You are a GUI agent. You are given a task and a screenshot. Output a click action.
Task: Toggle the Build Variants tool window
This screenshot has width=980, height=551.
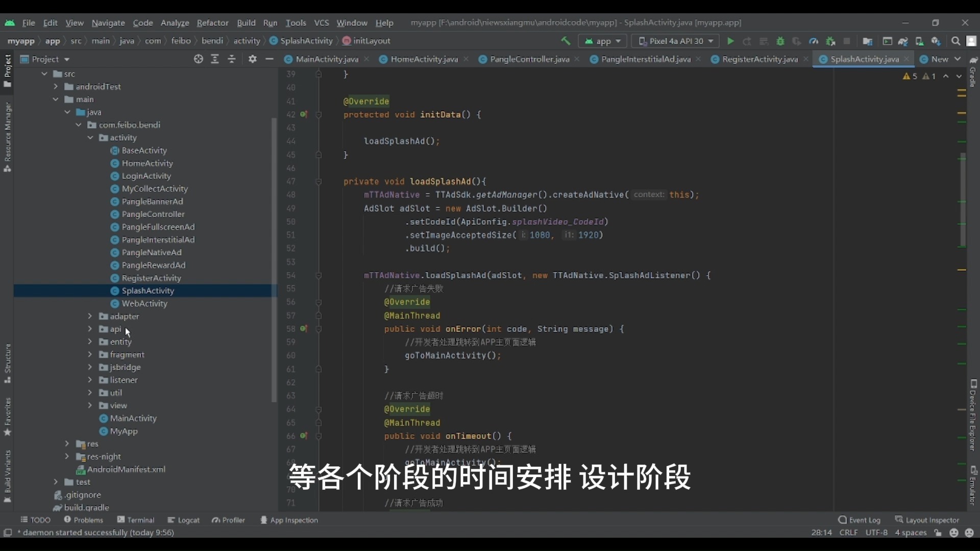tap(7, 476)
